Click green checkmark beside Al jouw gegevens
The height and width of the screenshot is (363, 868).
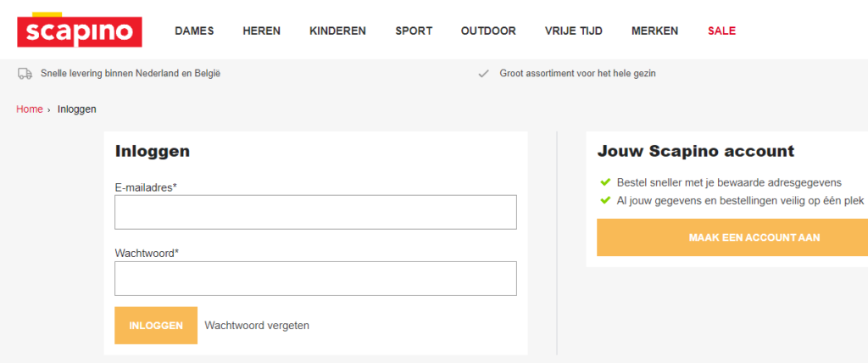pos(605,200)
